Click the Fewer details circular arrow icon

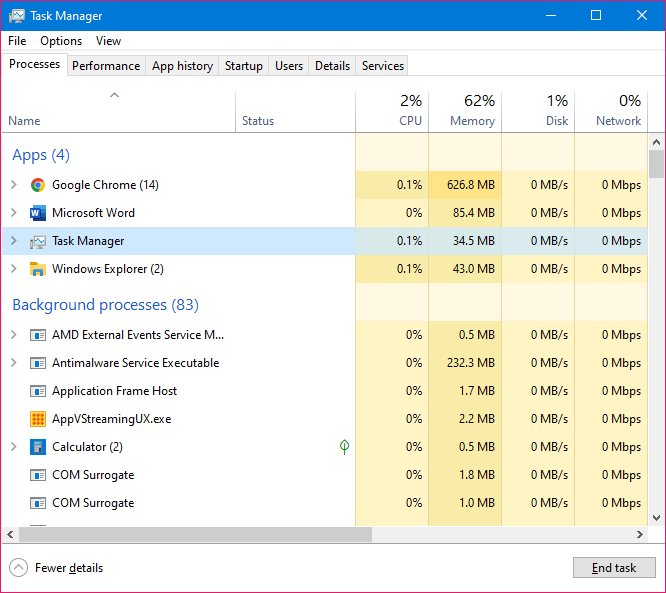tap(18, 568)
